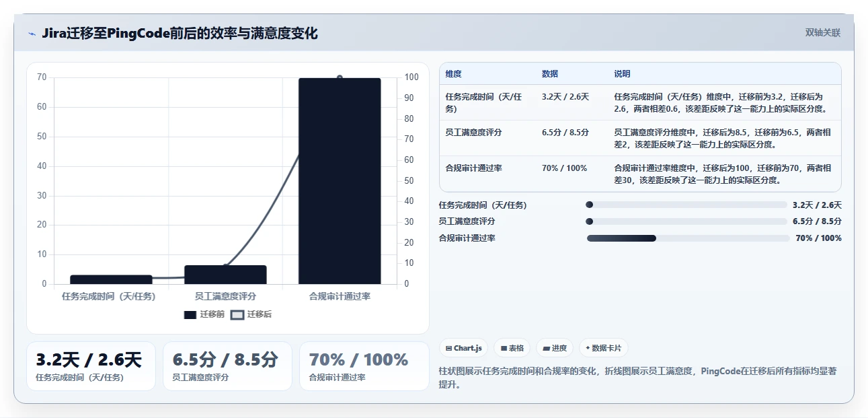Click the line data point atop the tall bar
The height and width of the screenshot is (418, 868).
tap(340, 78)
